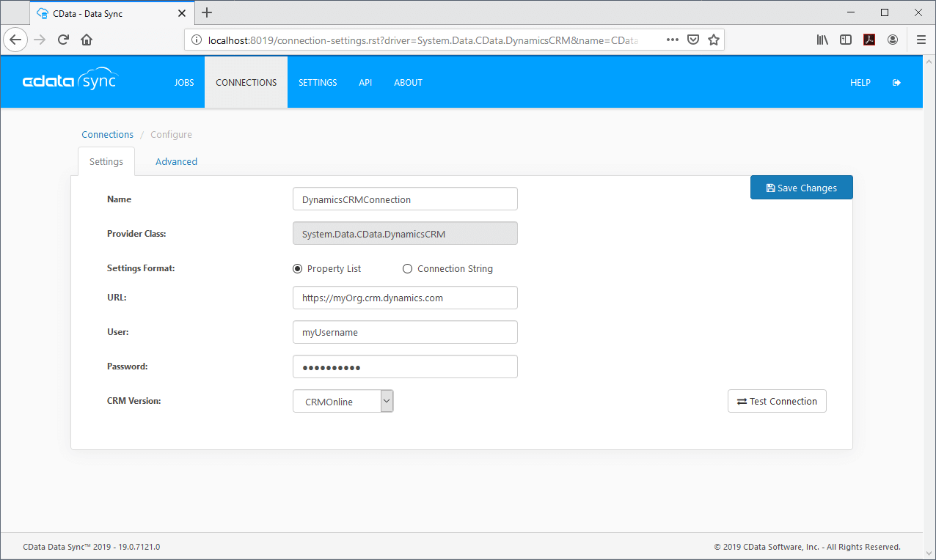Viewport: 936px width, 560px height.
Task: Bookmark this page with the star icon
Action: pos(713,40)
